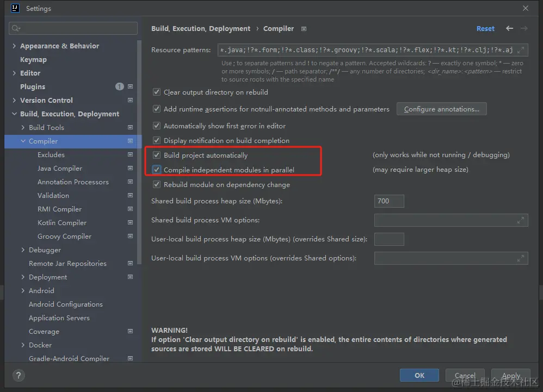Expand the Debugger node
Viewport: 543px width, 392px height.
23,250
